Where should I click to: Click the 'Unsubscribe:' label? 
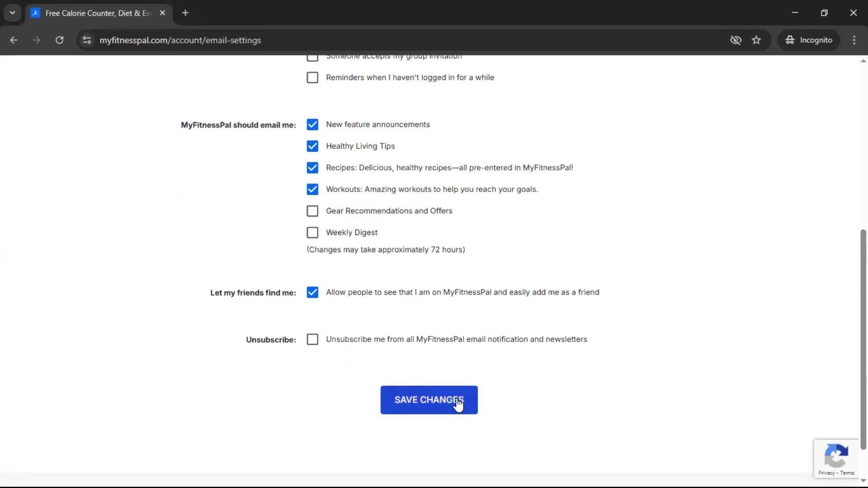[x=271, y=340]
